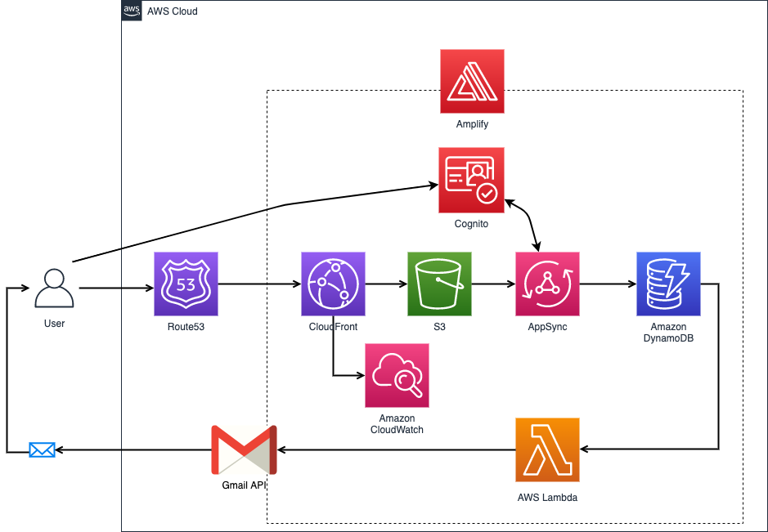
Task: Click the orange AWS Lambda icon
Action: [x=548, y=449]
